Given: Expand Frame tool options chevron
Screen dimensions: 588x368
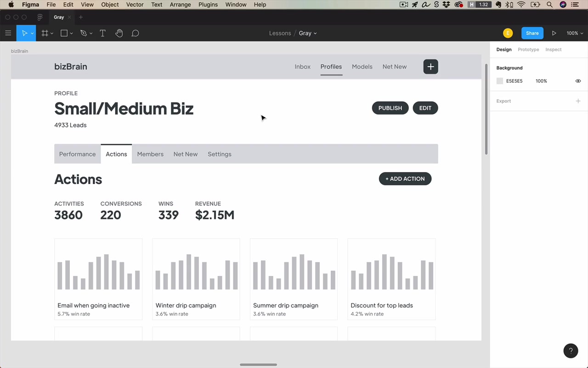Looking at the screenshot, I should [x=52, y=34].
